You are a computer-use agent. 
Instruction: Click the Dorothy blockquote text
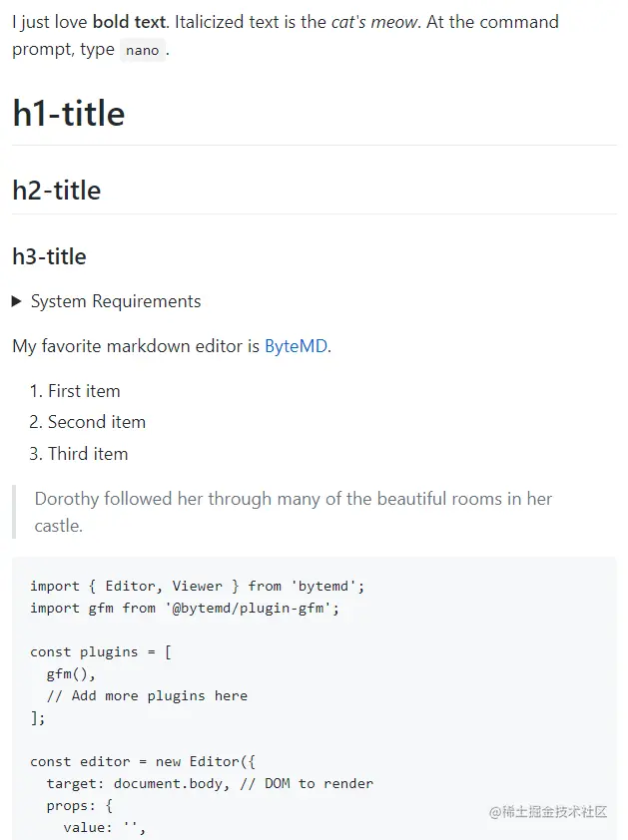[294, 512]
